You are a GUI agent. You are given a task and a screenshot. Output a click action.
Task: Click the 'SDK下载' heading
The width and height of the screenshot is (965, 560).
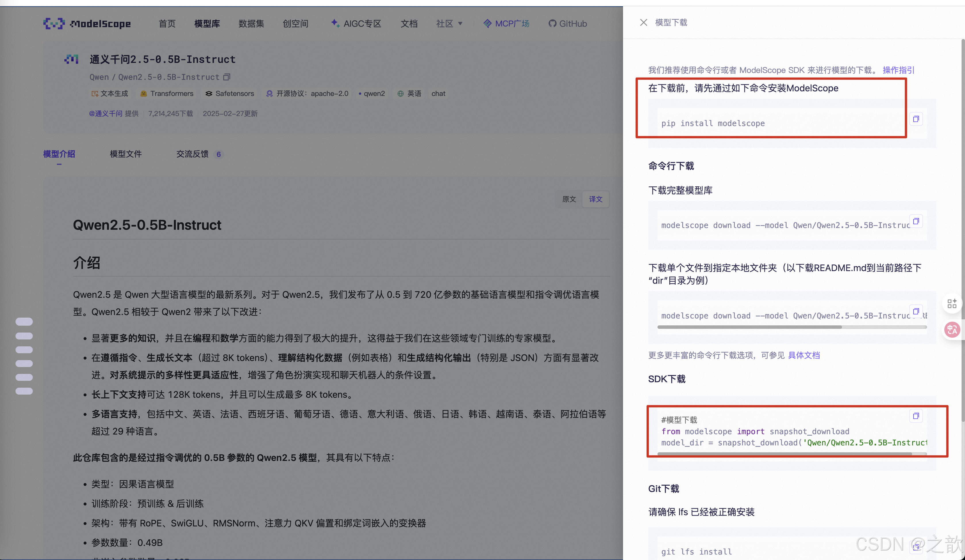tap(667, 379)
